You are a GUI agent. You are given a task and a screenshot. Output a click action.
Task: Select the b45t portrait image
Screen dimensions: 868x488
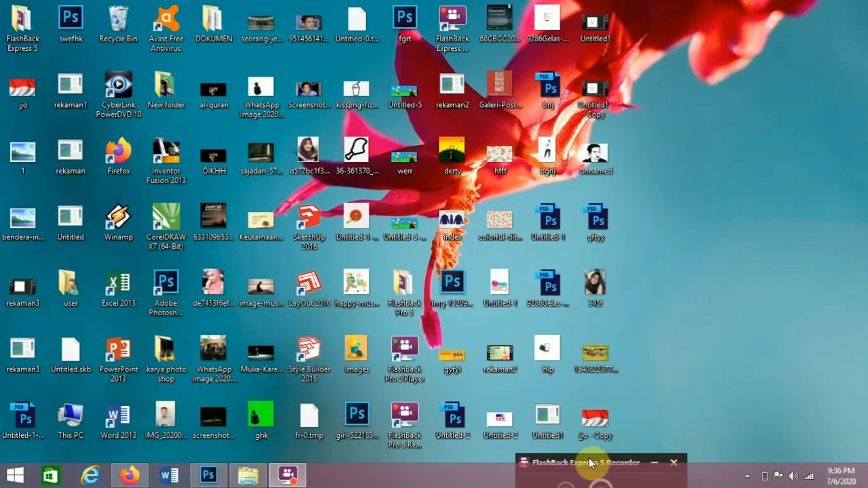[x=595, y=289]
